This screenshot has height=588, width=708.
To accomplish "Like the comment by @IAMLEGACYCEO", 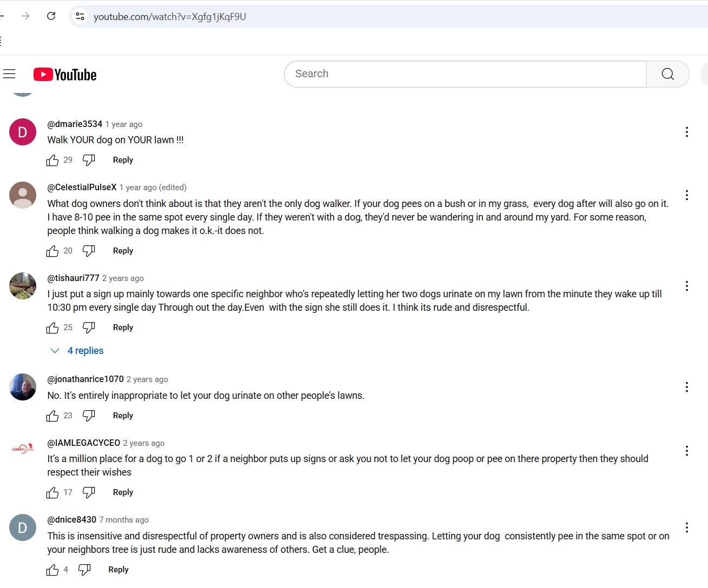I will point(52,492).
